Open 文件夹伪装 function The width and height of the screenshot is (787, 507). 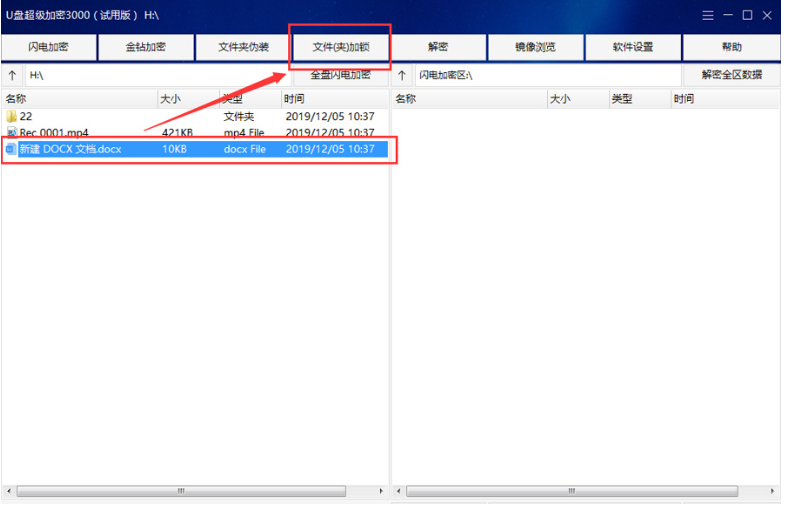[x=243, y=47]
